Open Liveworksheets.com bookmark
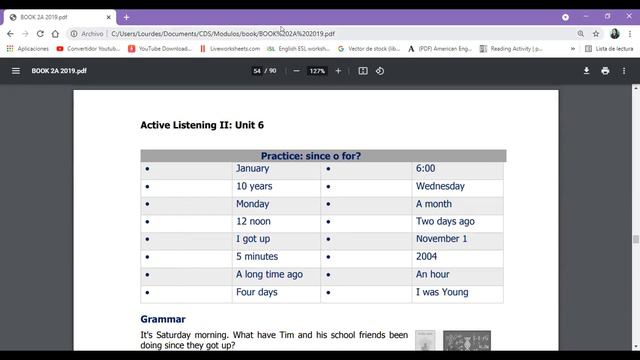This screenshot has width=640, height=360. tap(230, 49)
